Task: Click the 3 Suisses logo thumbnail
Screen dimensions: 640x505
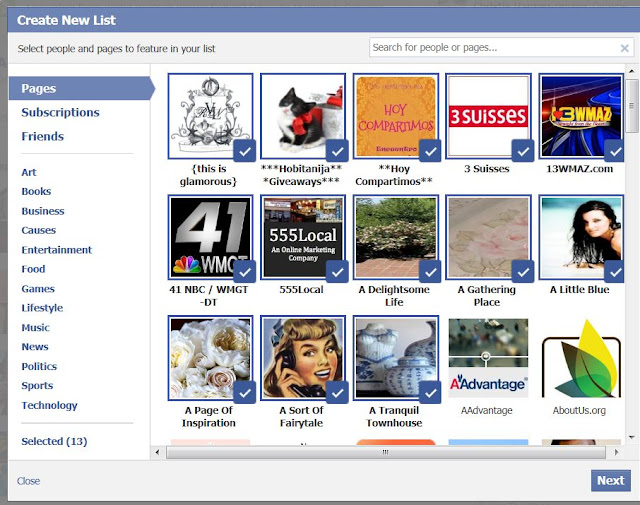Action: coord(488,116)
